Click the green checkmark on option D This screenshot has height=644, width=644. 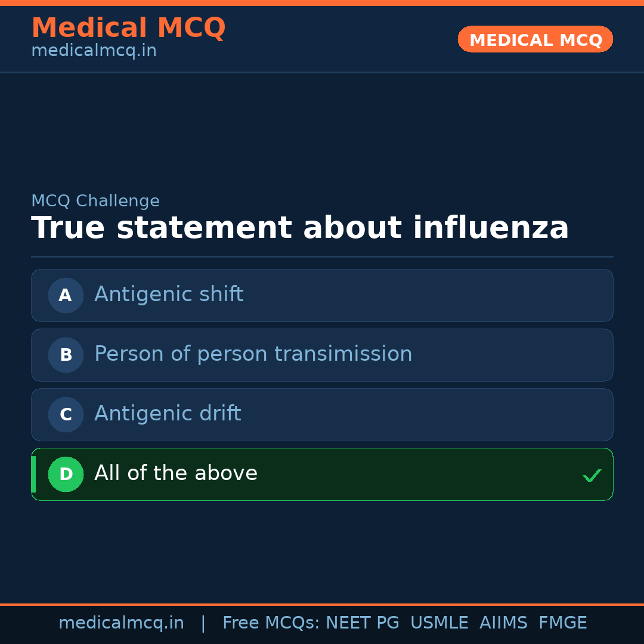(592, 475)
